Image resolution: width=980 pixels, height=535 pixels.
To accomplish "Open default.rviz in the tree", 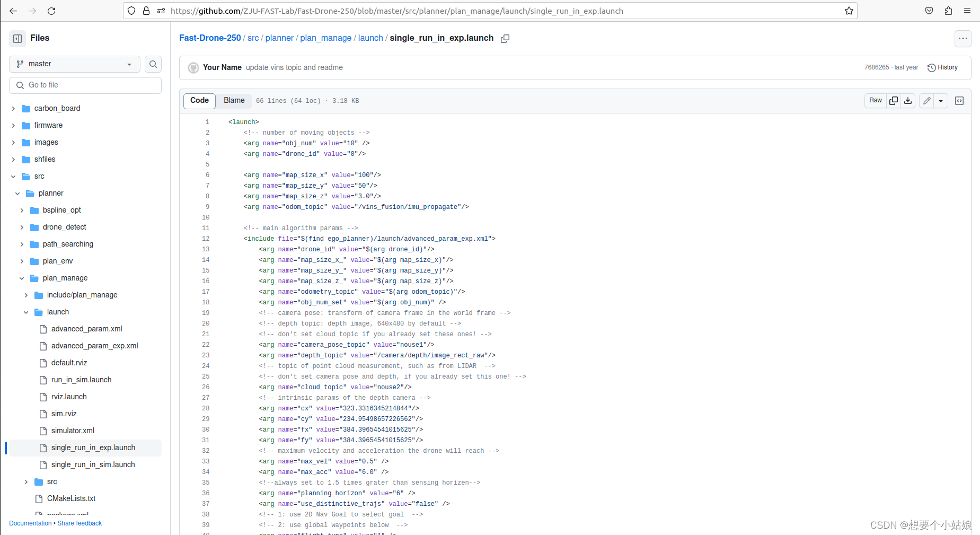I will [x=69, y=363].
